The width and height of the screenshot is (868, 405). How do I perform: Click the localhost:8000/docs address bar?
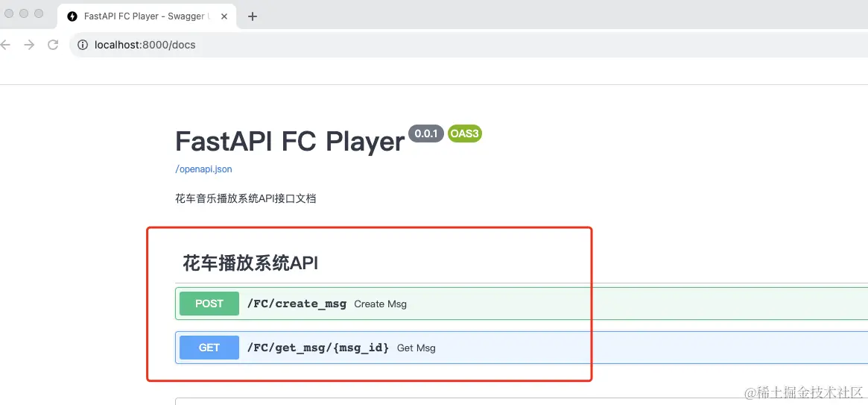point(469,45)
